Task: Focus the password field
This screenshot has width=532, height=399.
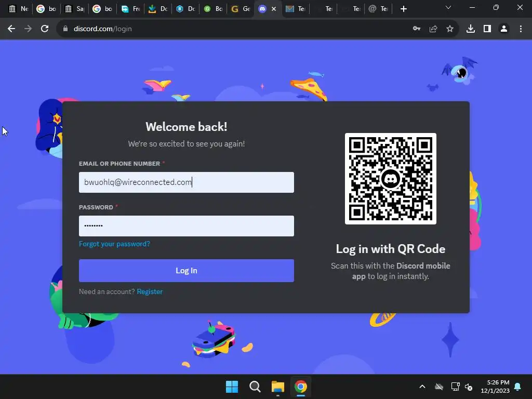Action: (x=187, y=225)
